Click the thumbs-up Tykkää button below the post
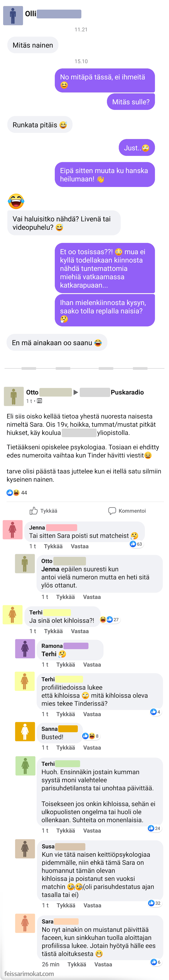This screenshot has width=169, height=980. click(x=43, y=511)
